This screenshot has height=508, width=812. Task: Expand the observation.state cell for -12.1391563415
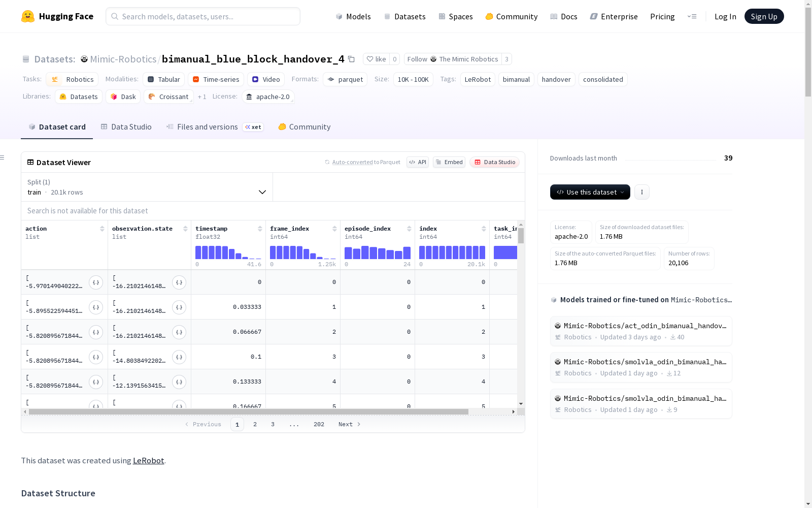pyautogui.click(x=179, y=382)
